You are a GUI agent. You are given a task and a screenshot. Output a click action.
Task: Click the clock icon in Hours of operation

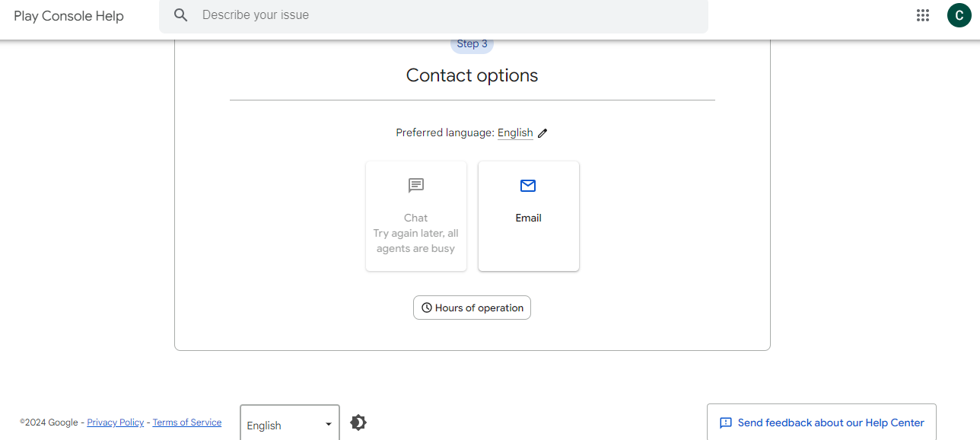pos(427,308)
